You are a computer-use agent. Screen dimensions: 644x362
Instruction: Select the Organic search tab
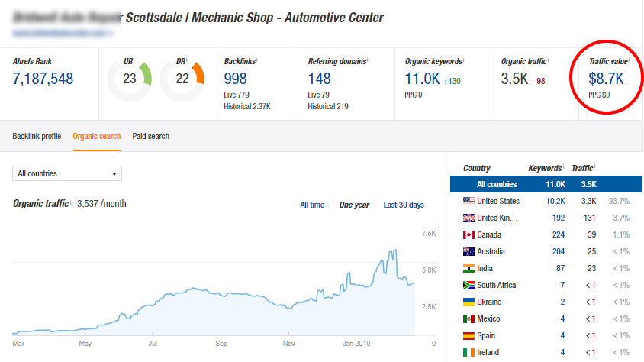[x=96, y=136]
